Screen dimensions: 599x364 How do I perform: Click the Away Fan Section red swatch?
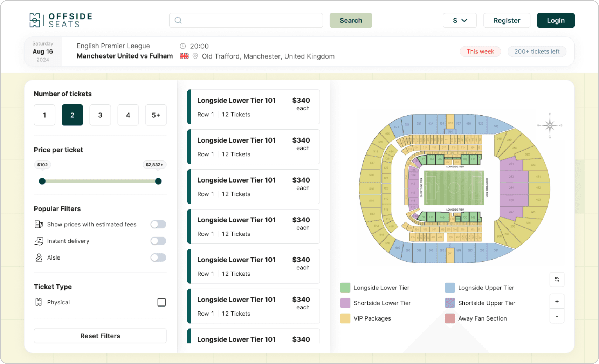tap(450, 318)
